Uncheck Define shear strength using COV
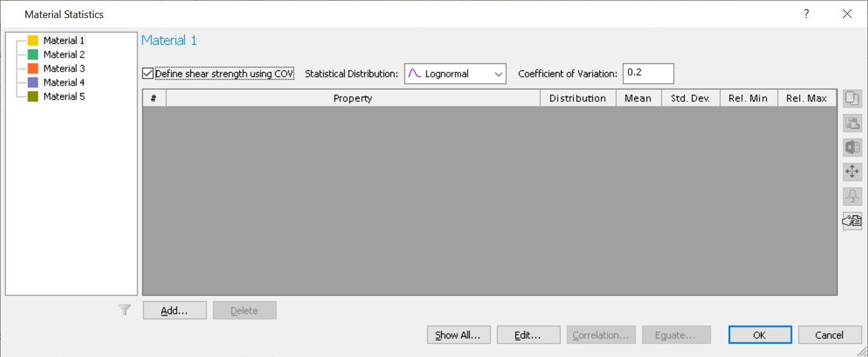868x357 pixels. (x=148, y=74)
